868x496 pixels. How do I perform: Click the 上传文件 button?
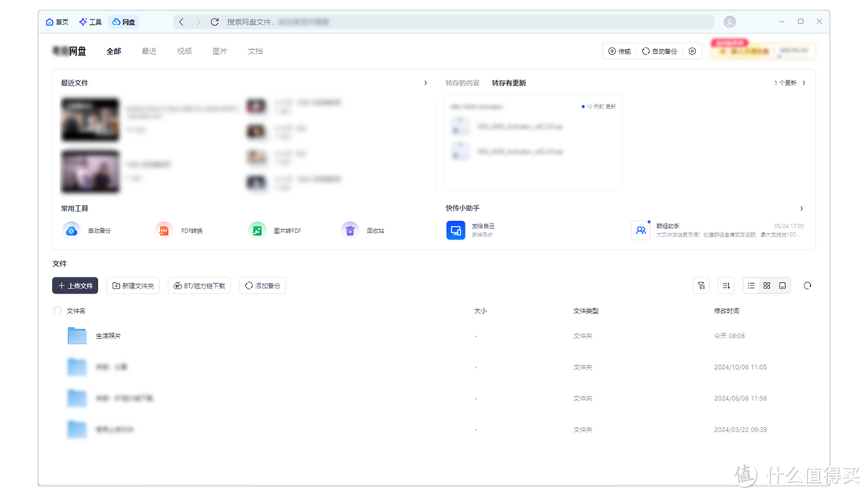click(x=75, y=285)
